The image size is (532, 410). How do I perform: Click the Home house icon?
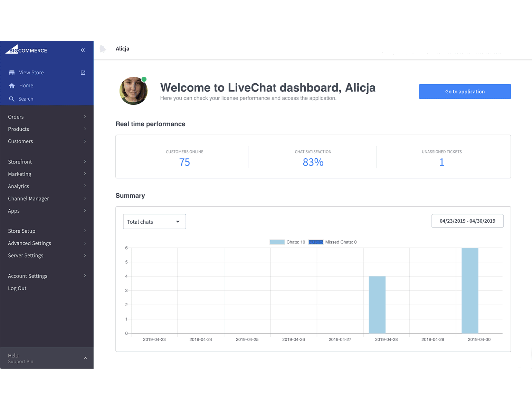pos(12,86)
